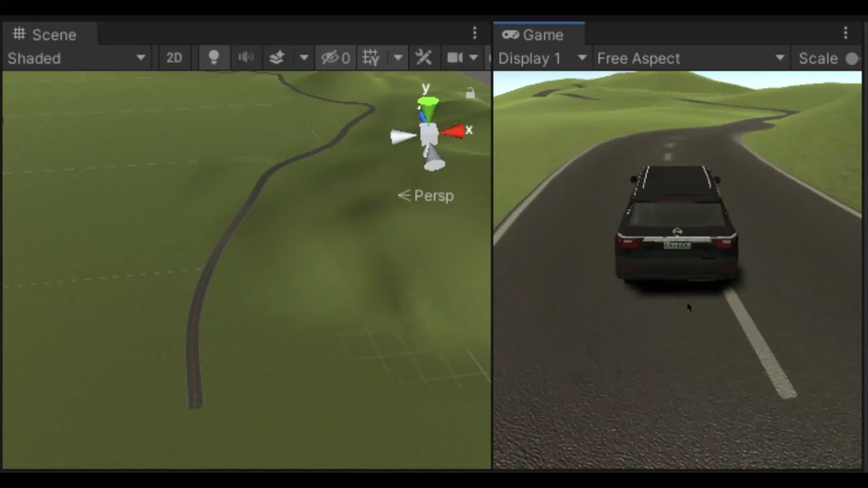Toggle scene effects layers icon
Screen dimensions: 868x488
tap(277, 58)
